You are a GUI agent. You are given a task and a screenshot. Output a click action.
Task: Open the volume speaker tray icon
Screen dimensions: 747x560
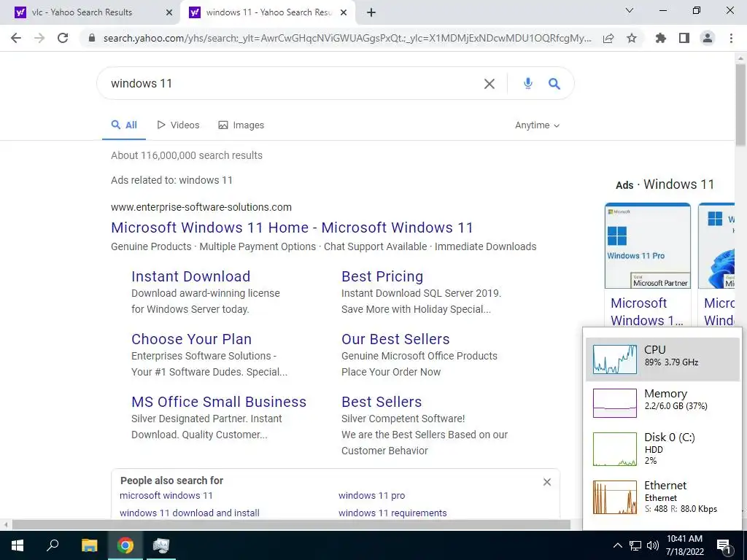653,545
